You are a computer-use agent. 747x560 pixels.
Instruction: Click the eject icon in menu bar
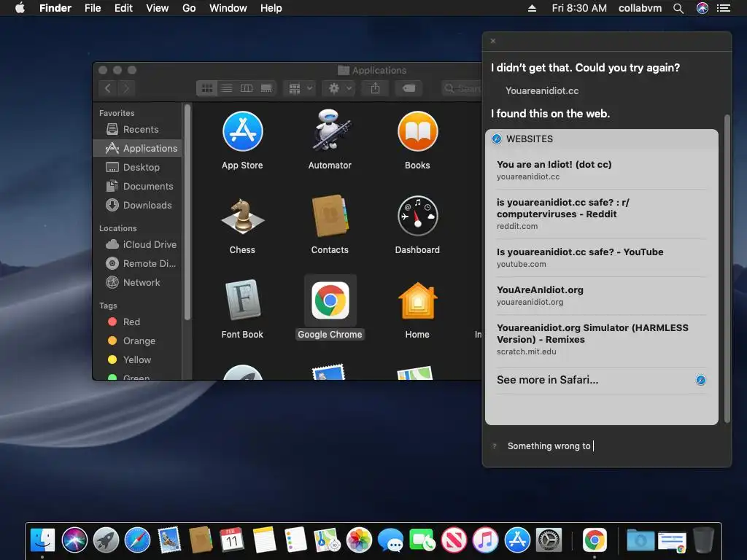[532, 8]
